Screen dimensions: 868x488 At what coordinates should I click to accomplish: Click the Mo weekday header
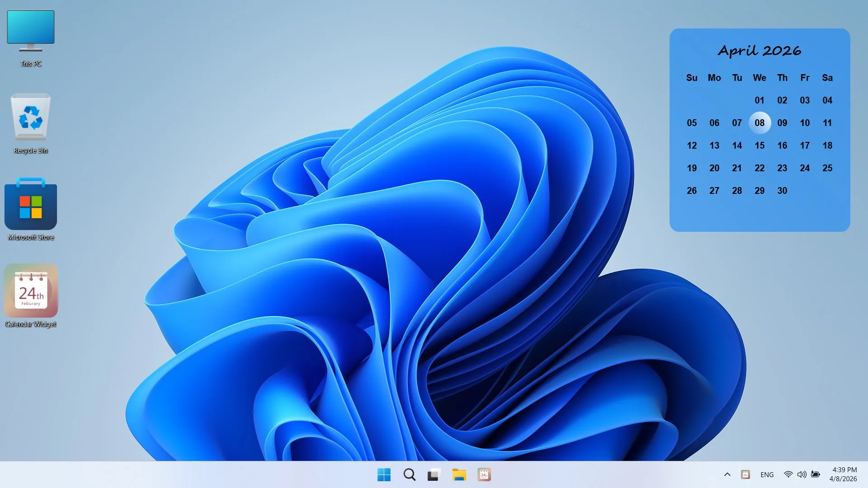click(714, 78)
